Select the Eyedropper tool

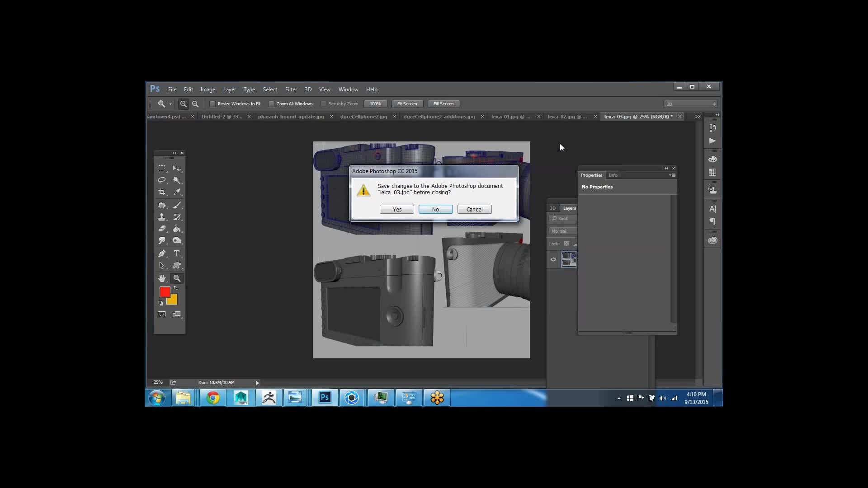coord(177,192)
